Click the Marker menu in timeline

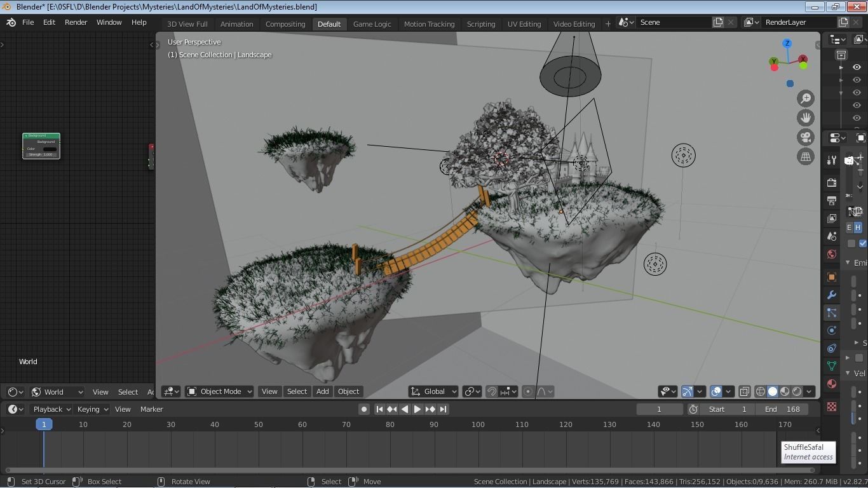coord(151,409)
